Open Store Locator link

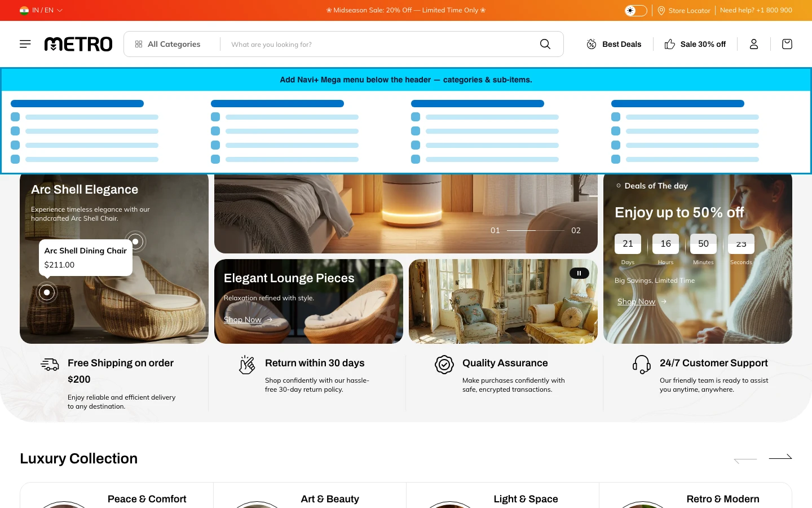click(x=684, y=10)
